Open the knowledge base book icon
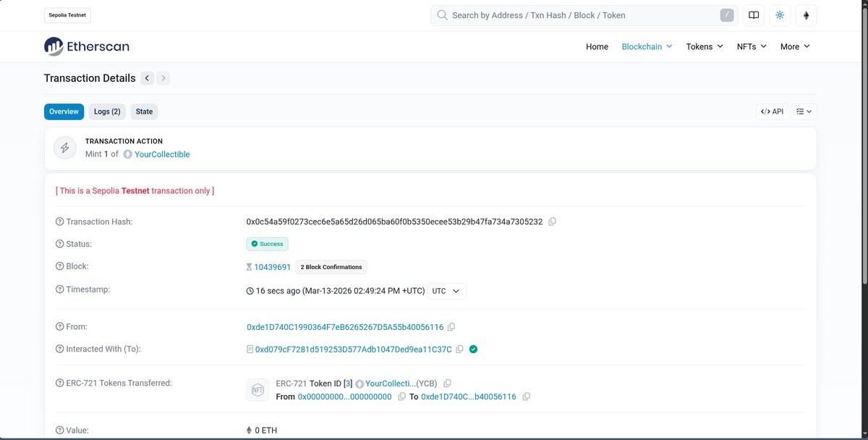The image size is (868, 440). [x=753, y=15]
